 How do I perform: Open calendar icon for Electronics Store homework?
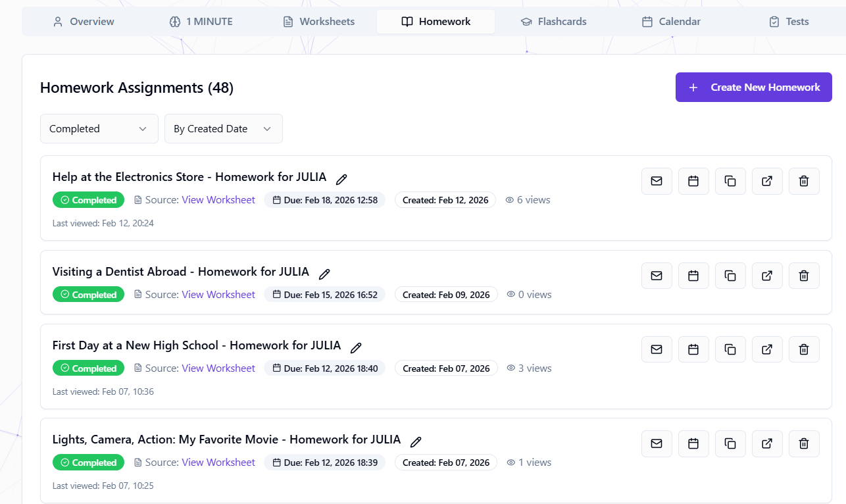[x=693, y=181]
